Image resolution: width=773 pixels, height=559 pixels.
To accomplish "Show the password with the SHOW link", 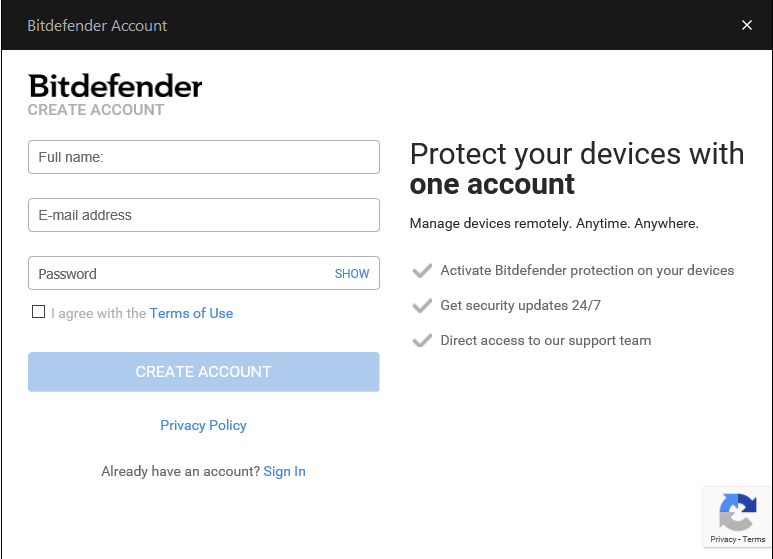I will point(351,274).
